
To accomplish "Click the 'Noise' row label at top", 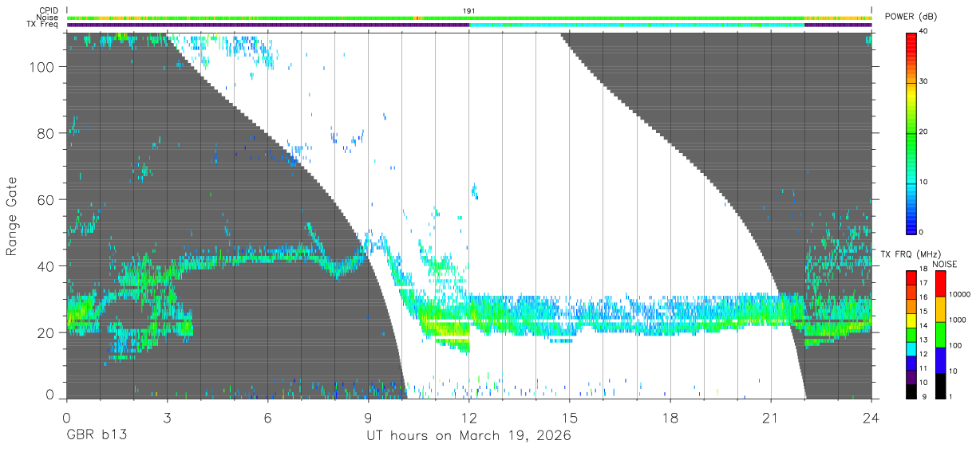I will click(x=49, y=18).
